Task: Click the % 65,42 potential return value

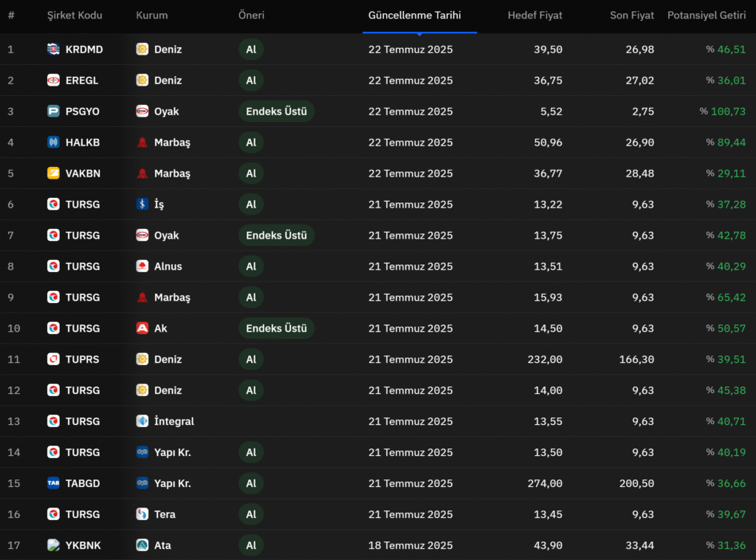Action: click(x=726, y=297)
